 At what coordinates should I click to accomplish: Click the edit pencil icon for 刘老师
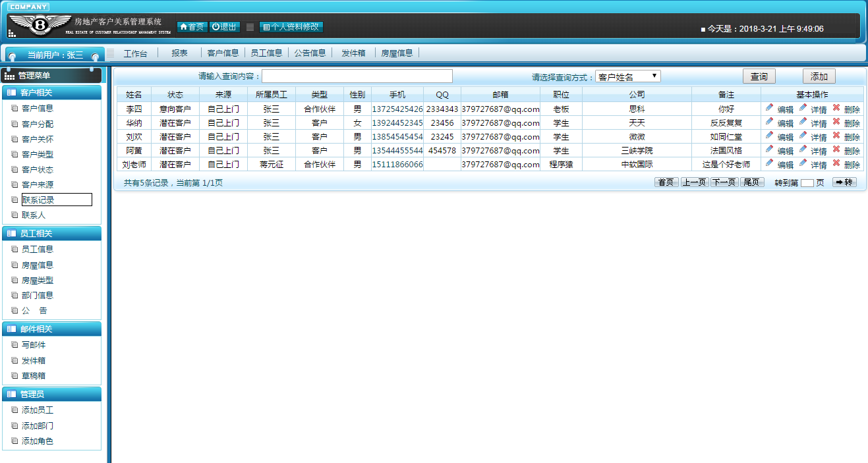(x=769, y=163)
